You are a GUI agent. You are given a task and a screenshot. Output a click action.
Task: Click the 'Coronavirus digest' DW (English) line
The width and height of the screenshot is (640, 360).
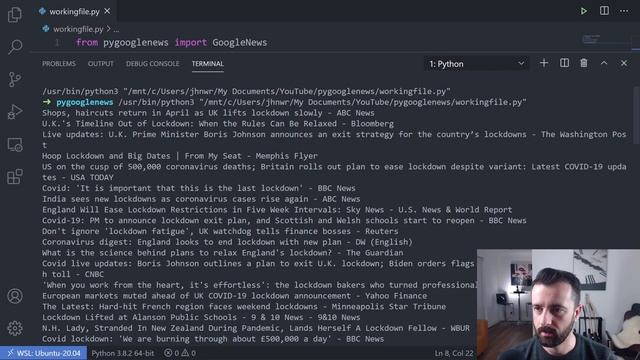pos(227,242)
